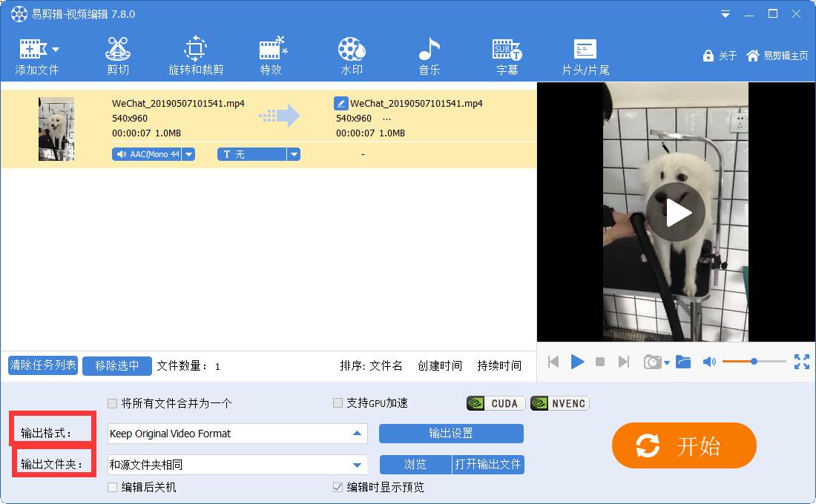Uncheck 编辑时显示预览 checkbox
This screenshot has height=504, width=816.
[338, 488]
